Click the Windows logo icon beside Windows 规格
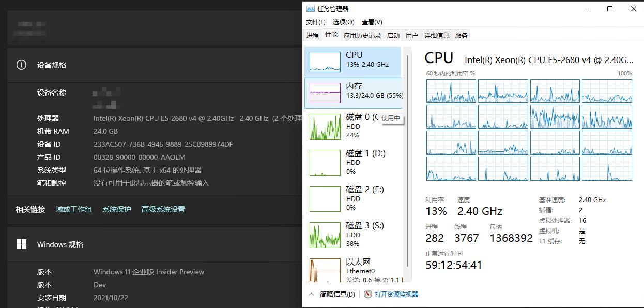This screenshot has height=308, width=644. point(21,244)
